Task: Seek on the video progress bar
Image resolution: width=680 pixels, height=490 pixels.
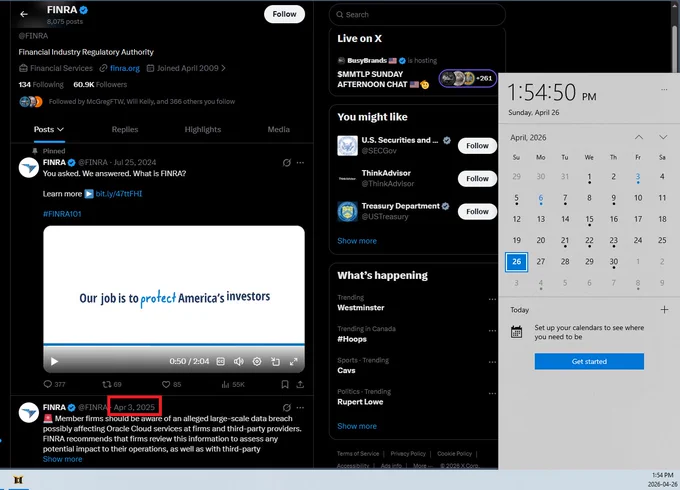Action: 174,345
